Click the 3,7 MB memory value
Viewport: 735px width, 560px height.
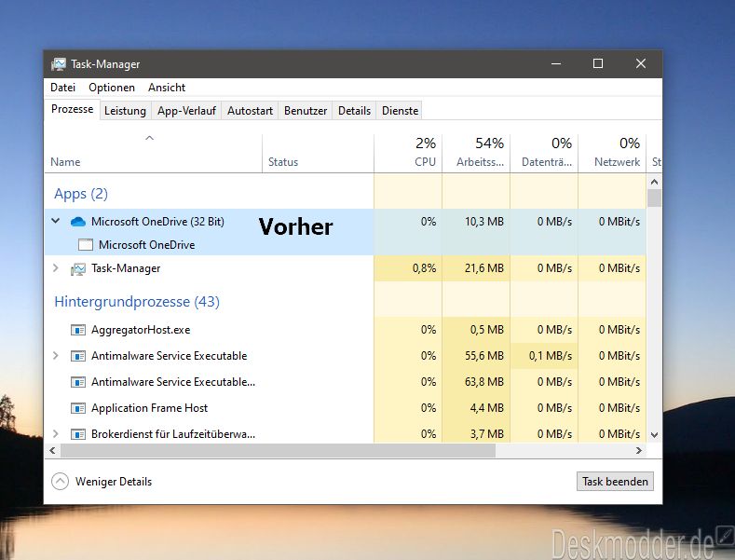(486, 434)
